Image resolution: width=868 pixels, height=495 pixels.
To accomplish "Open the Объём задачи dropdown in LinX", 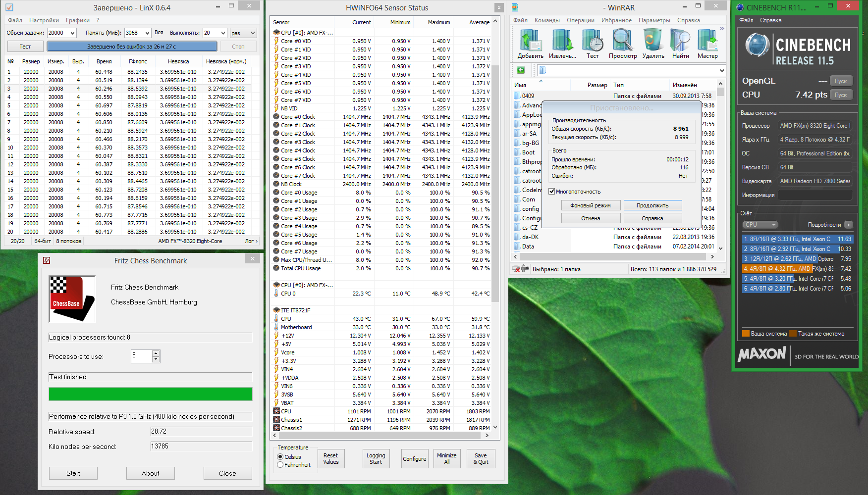I will coord(72,33).
